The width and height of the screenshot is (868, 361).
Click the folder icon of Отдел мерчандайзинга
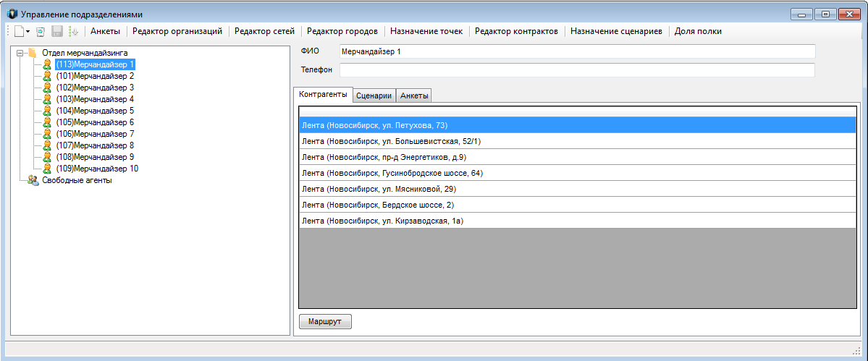[33, 53]
